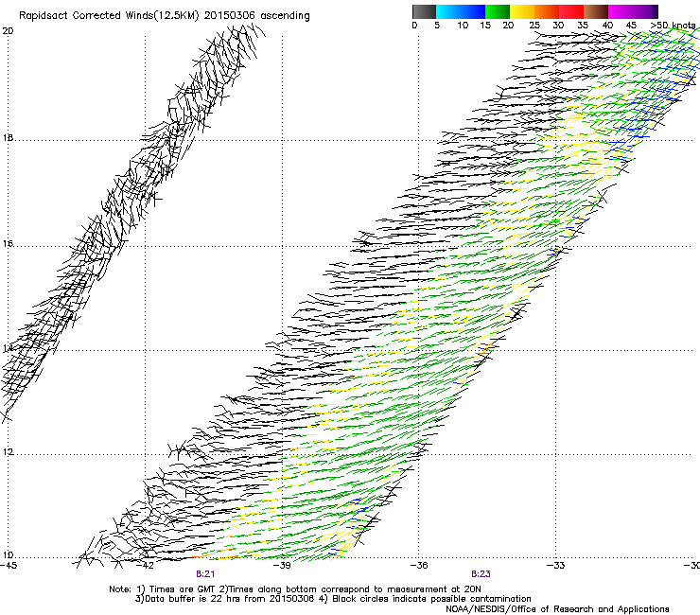Click the longitude label -33

[x=556, y=566]
